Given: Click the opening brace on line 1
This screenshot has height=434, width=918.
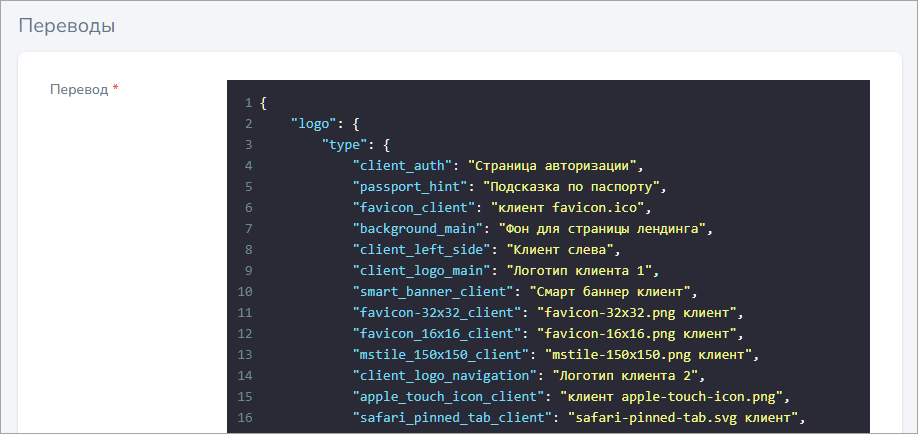Looking at the screenshot, I should [263, 103].
